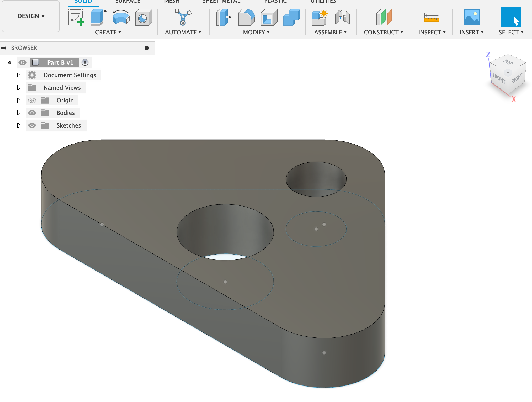
Task: Activate Part B v1 radio button
Action: tap(85, 62)
